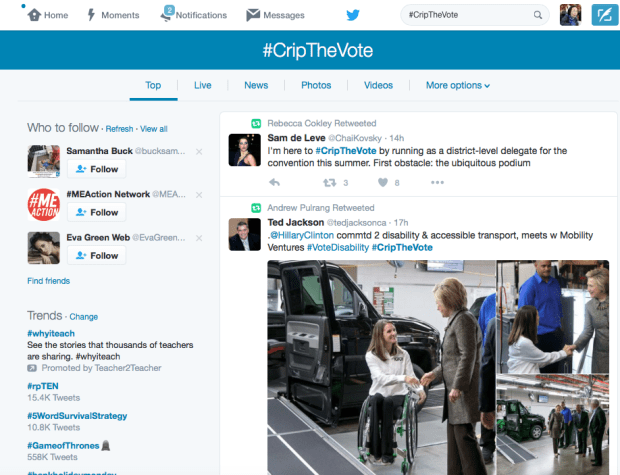Open Sam de Leve's avatar
Viewport: 620px width, 475px height.
[x=244, y=150]
